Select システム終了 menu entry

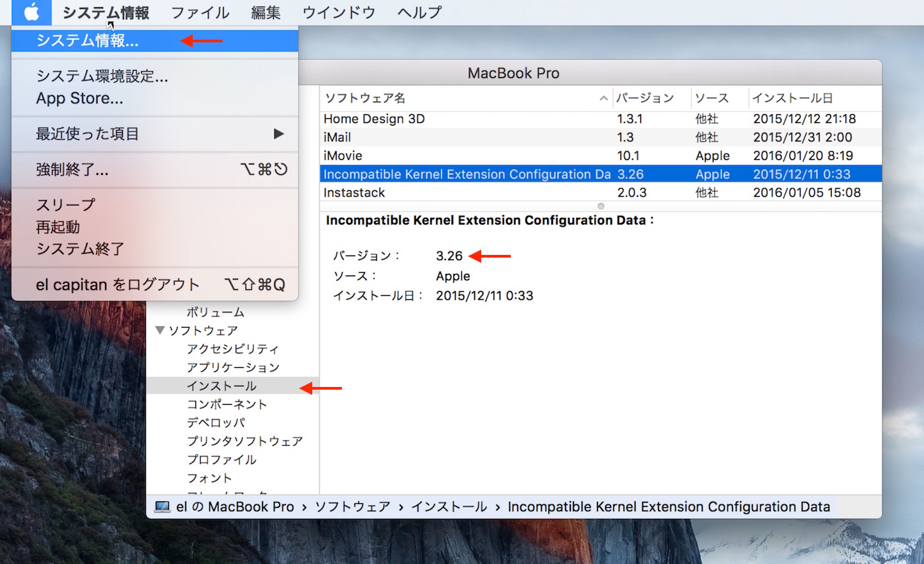click(155, 249)
